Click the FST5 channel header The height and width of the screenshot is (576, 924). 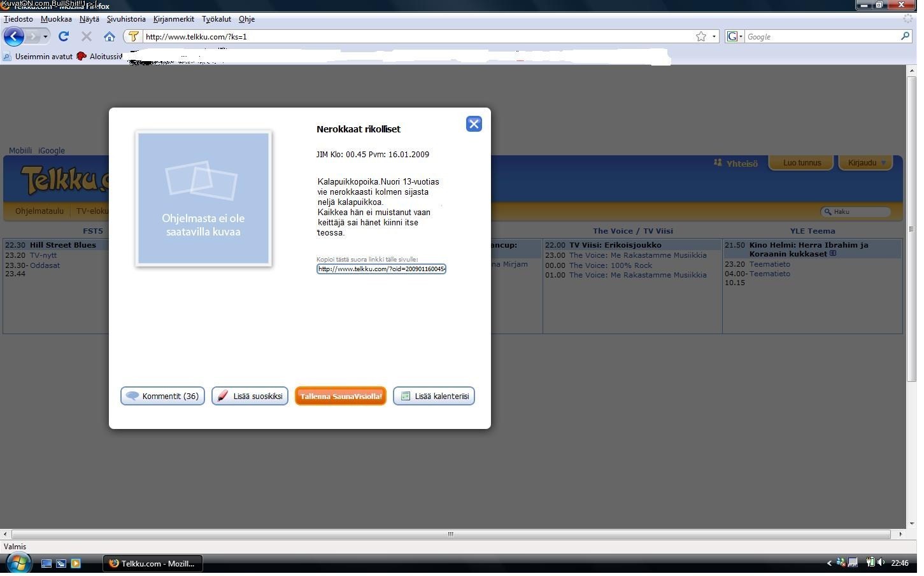coord(93,231)
